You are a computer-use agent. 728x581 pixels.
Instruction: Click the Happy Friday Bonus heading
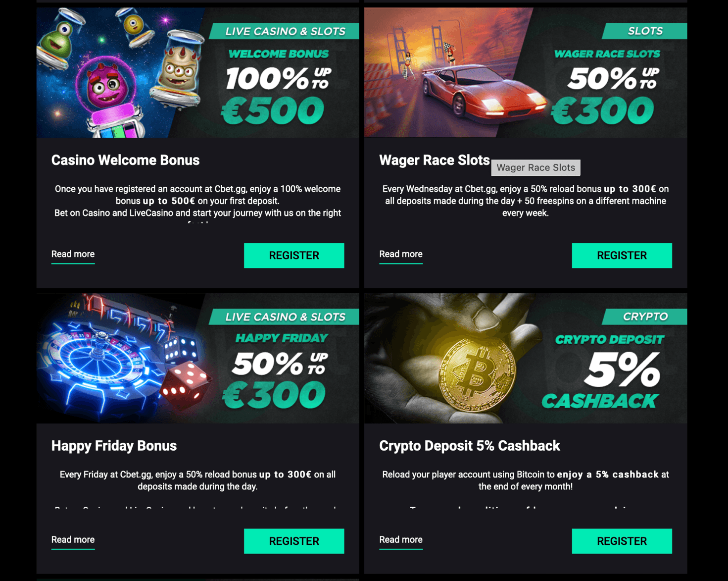coord(114,446)
